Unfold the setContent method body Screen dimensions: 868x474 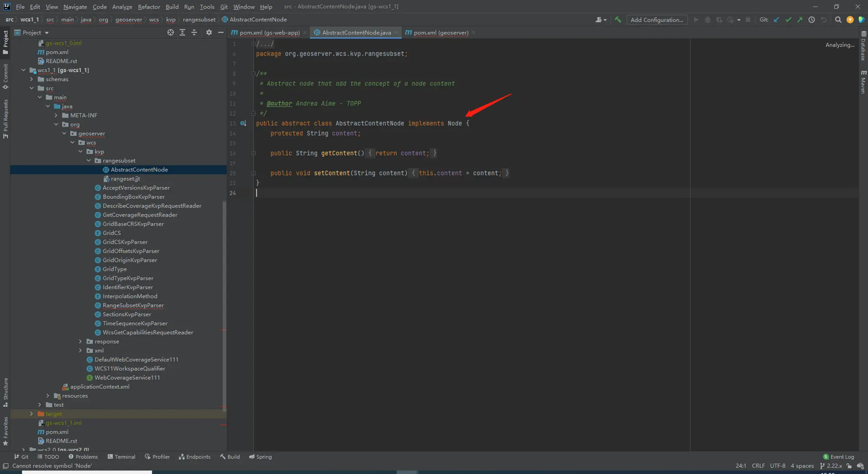point(253,173)
